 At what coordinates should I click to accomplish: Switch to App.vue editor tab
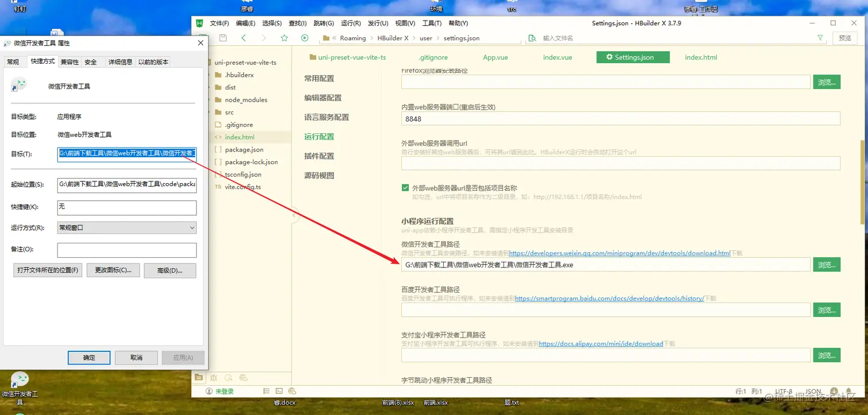click(495, 57)
